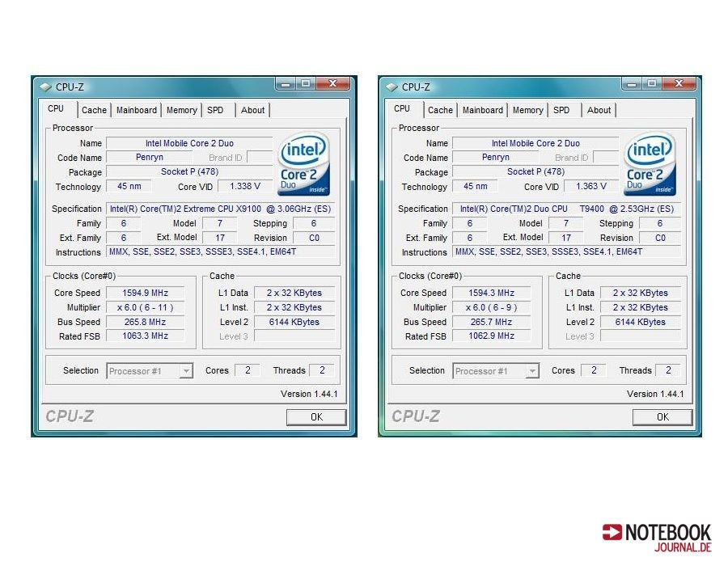Click the T9400 @ 2.53GHz specification field

coord(566,209)
